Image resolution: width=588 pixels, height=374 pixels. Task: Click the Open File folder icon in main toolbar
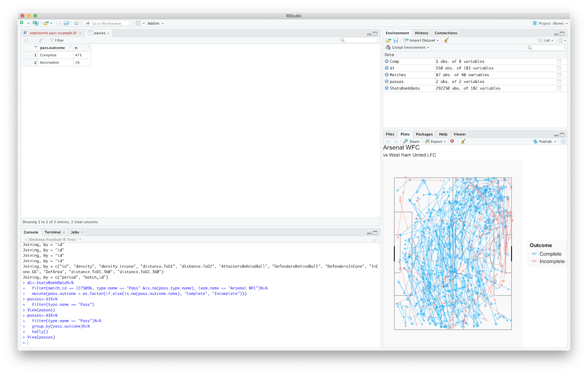(x=46, y=23)
